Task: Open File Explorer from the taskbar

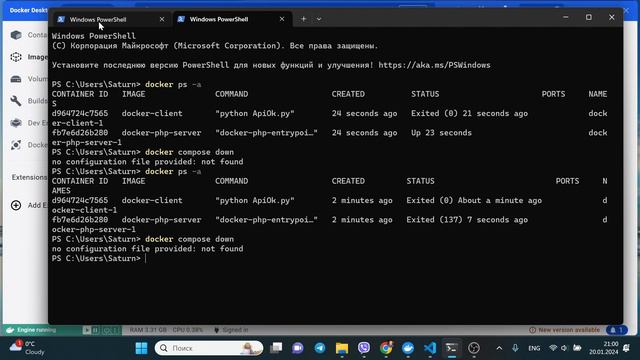Action: click(x=342, y=348)
